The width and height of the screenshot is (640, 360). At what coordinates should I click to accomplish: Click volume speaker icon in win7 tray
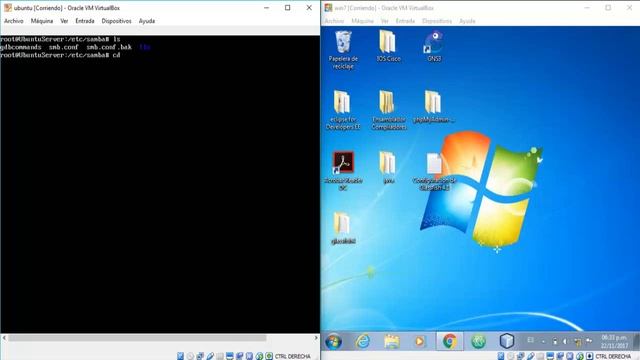(565, 341)
